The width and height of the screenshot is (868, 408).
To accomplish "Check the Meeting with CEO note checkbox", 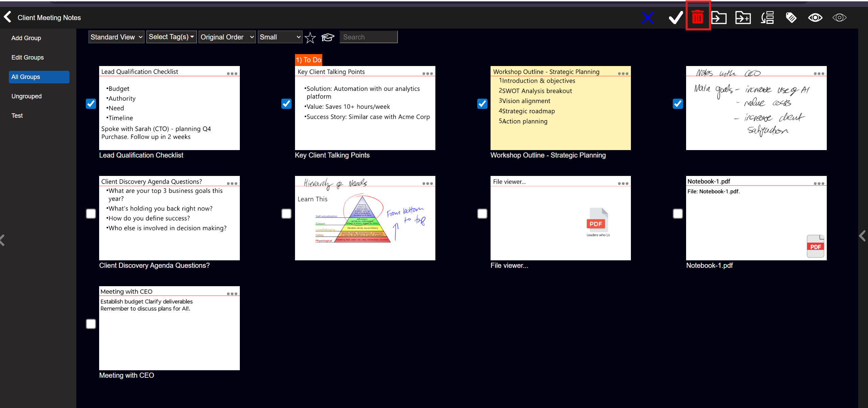I will pos(91,324).
